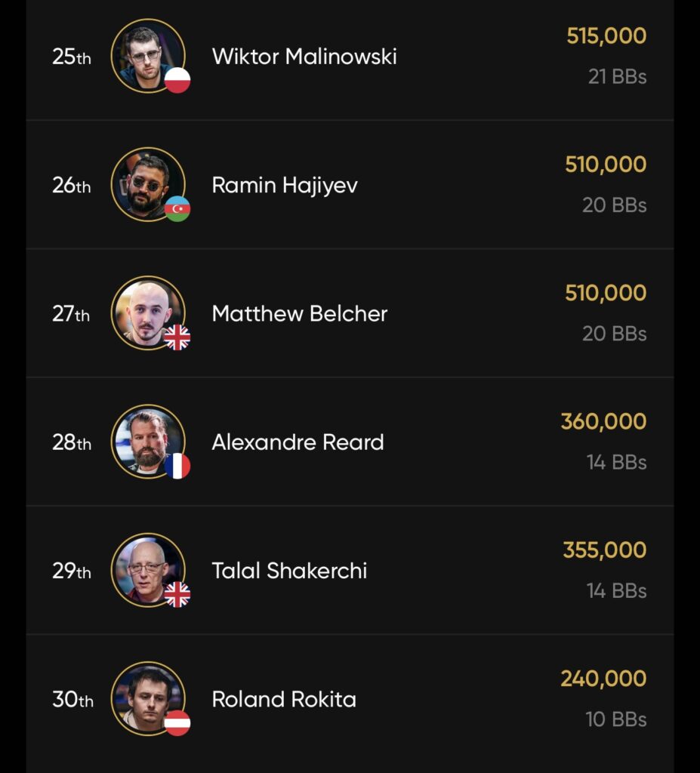Tap the UK flag on Matthew Belcher's avatar
The image size is (700, 773).
177,337
